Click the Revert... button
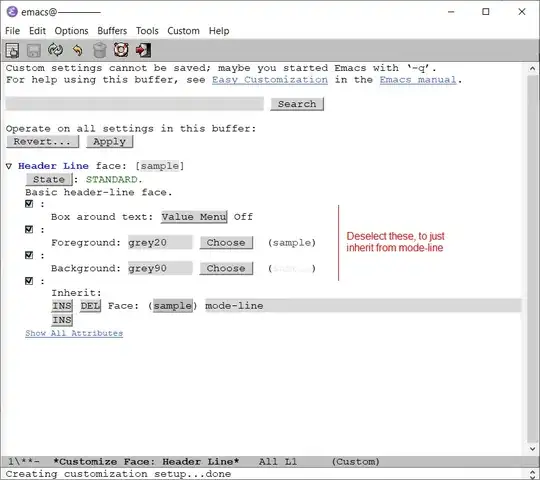Image resolution: width=540 pixels, height=480 pixels. pos(42,142)
